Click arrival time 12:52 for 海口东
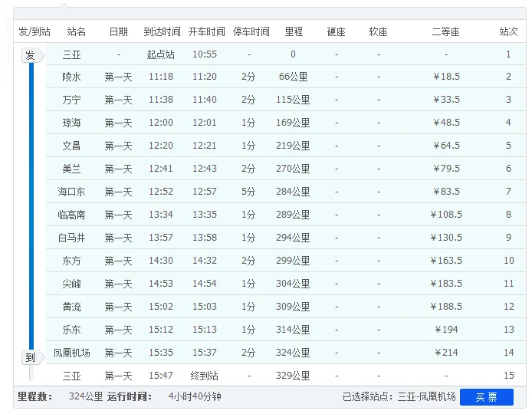 tap(161, 192)
